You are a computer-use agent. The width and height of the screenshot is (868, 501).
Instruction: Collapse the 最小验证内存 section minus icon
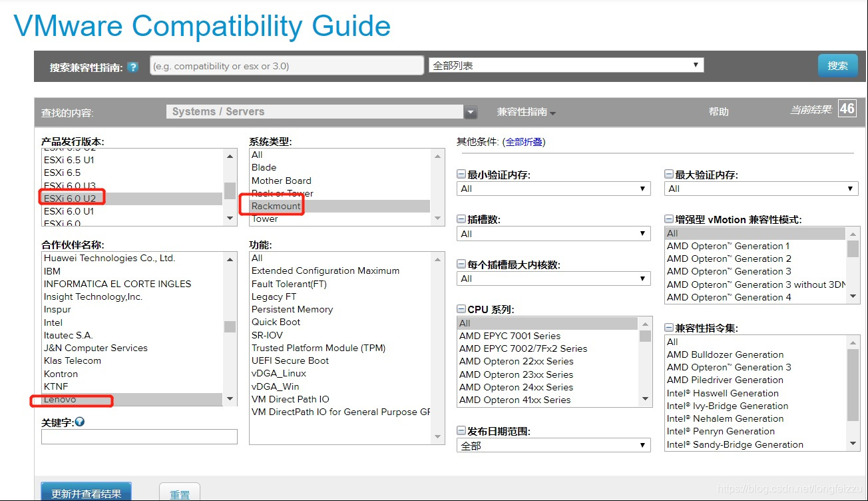click(461, 175)
